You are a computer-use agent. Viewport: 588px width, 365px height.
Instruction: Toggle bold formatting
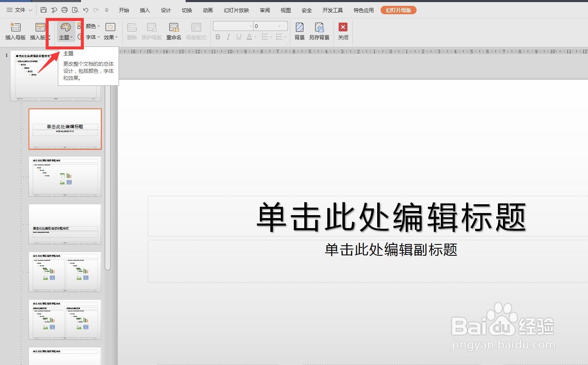tap(218, 37)
